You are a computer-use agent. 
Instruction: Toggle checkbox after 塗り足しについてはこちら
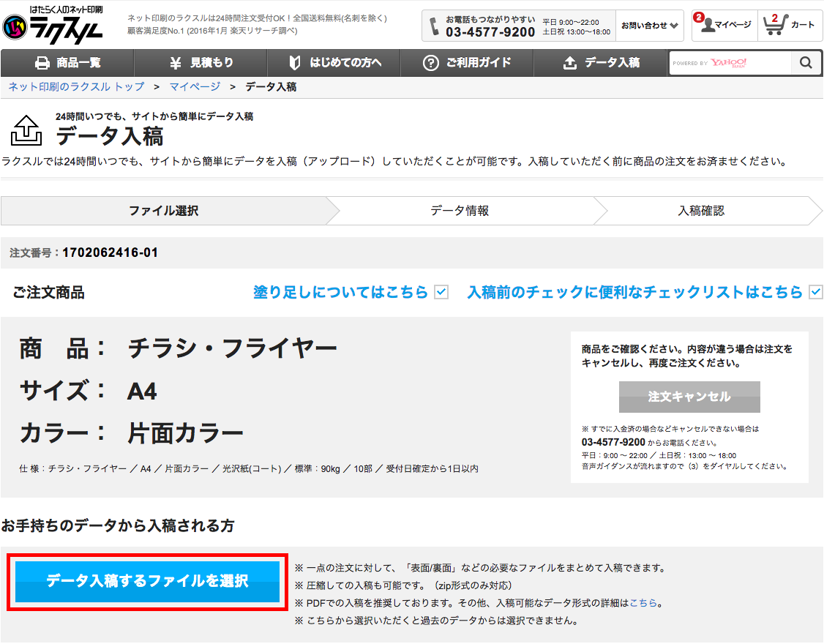click(441, 293)
